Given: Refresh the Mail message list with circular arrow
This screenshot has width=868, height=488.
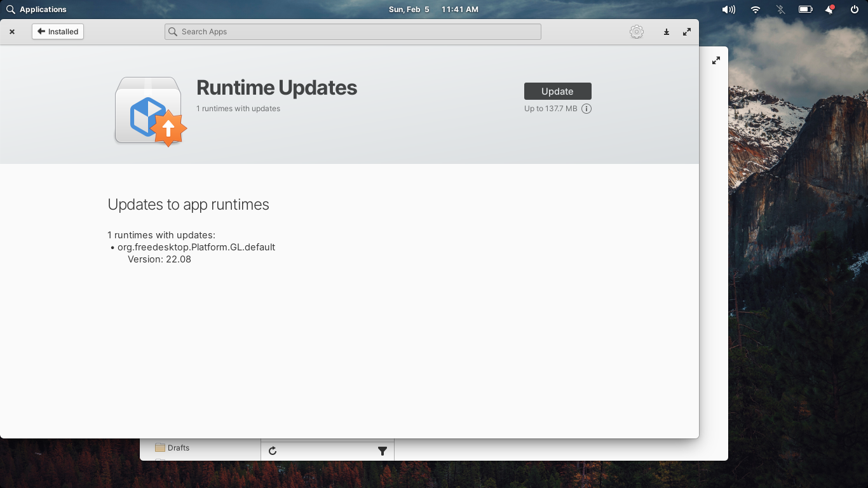Looking at the screenshot, I should click(273, 451).
